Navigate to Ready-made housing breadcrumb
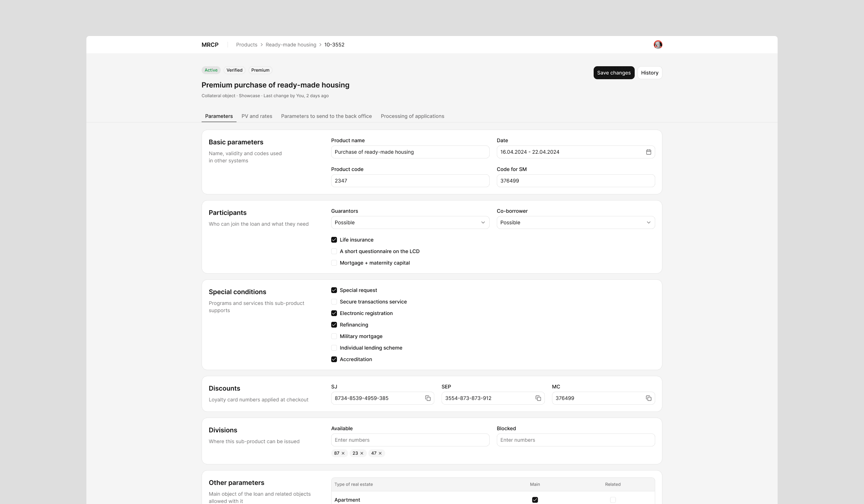864x504 pixels. [291, 45]
